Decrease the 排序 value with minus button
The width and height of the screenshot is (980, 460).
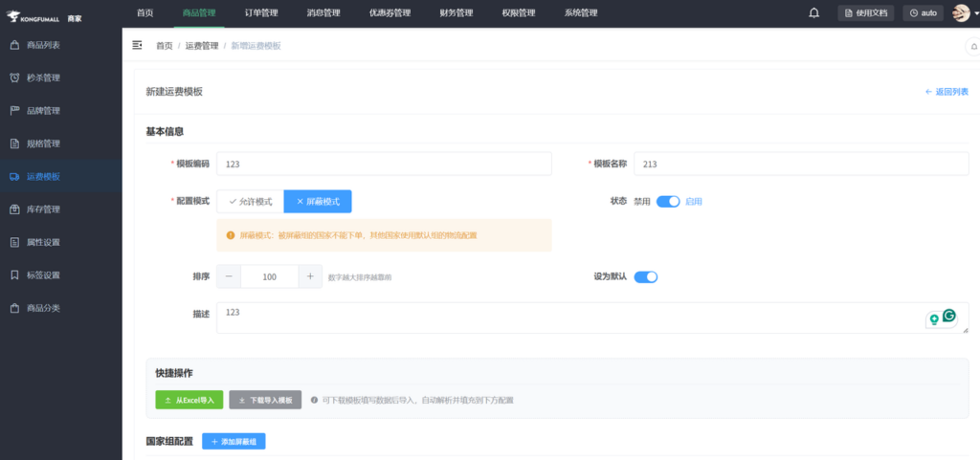click(229, 276)
